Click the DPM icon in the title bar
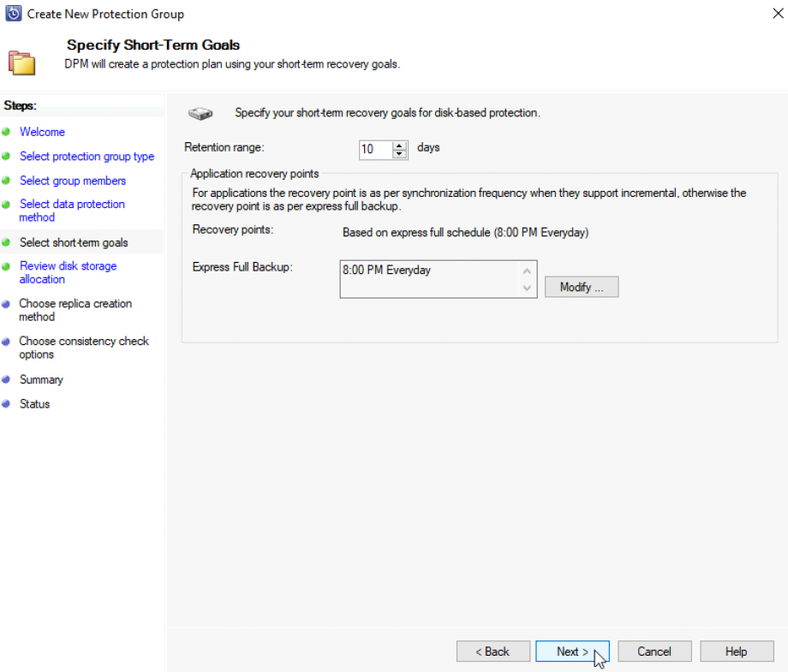The width and height of the screenshot is (788, 672). (x=12, y=13)
